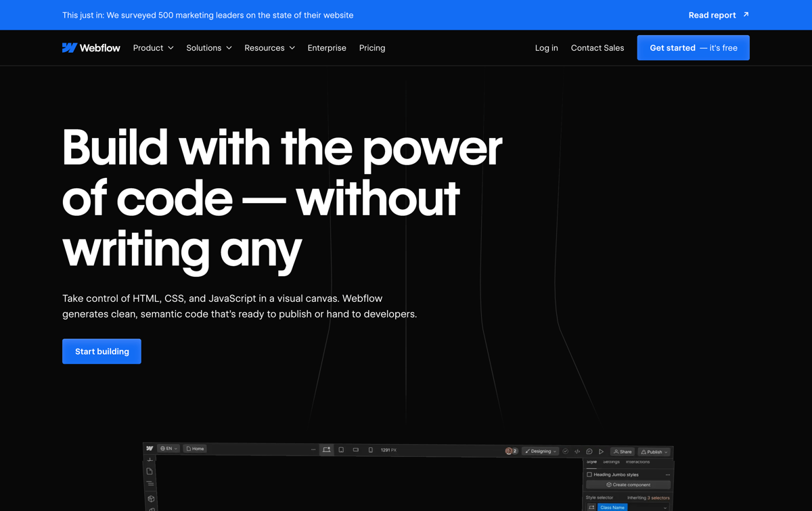Open the Designing mode dropdown

coord(541,451)
